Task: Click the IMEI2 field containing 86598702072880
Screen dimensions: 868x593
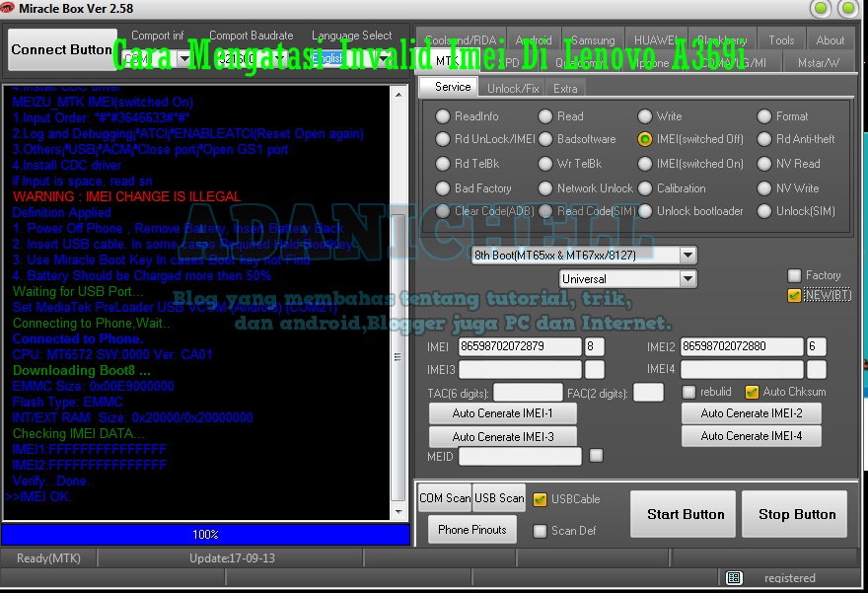Action: pyautogui.click(x=742, y=346)
